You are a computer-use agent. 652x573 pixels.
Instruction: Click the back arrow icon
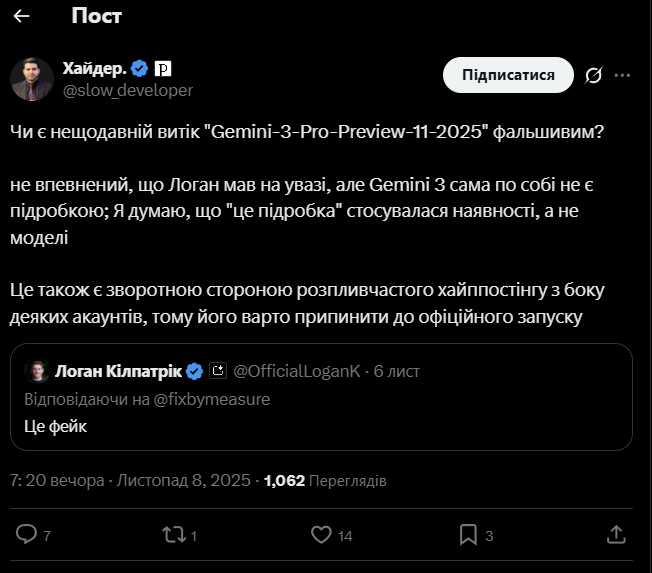(22, 17)
